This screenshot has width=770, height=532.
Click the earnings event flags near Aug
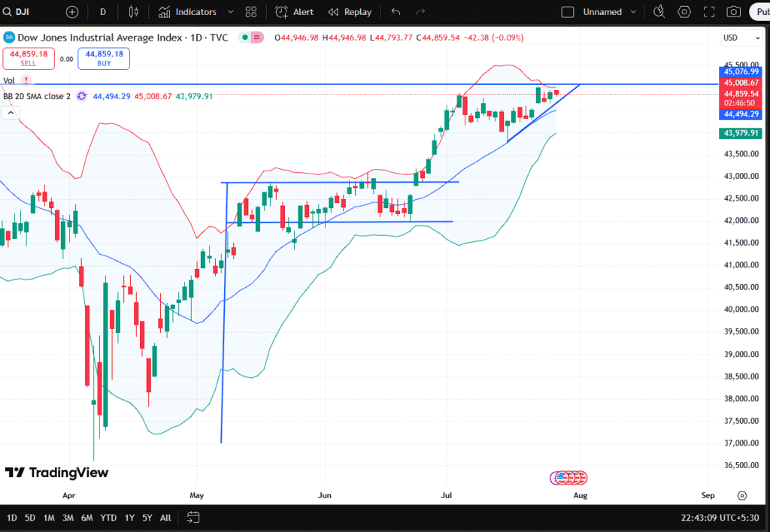pos(568,477)
